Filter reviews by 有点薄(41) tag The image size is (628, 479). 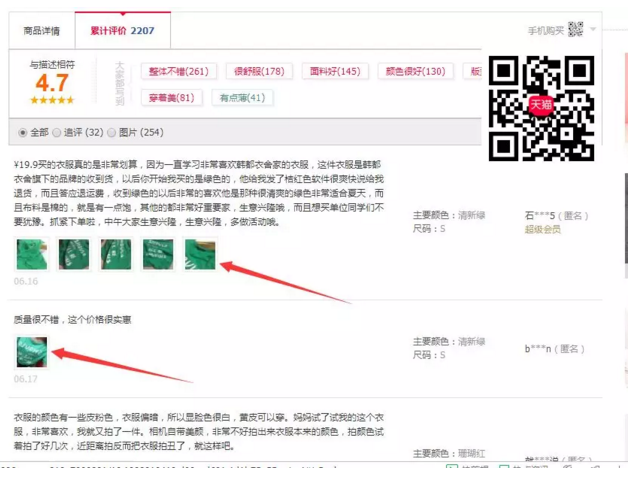point(242,98)
